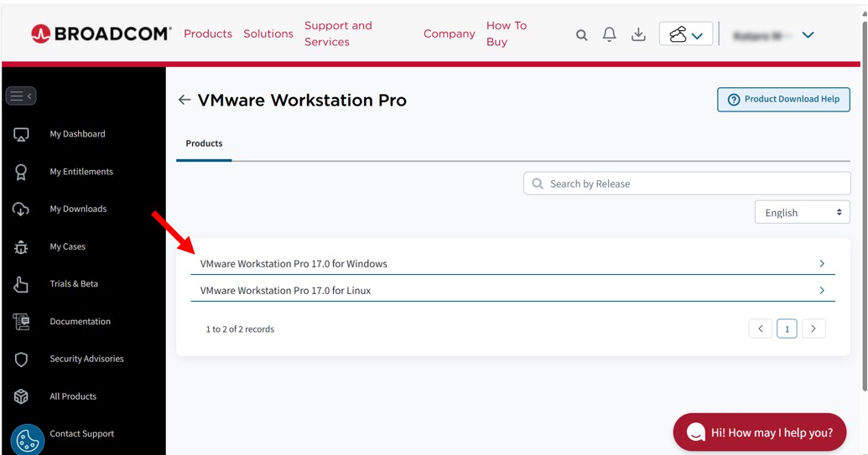Expand the Windows release row chevron
Image resolution: width=868 pixels, height=455 pixels.
(x=822, y=264)
